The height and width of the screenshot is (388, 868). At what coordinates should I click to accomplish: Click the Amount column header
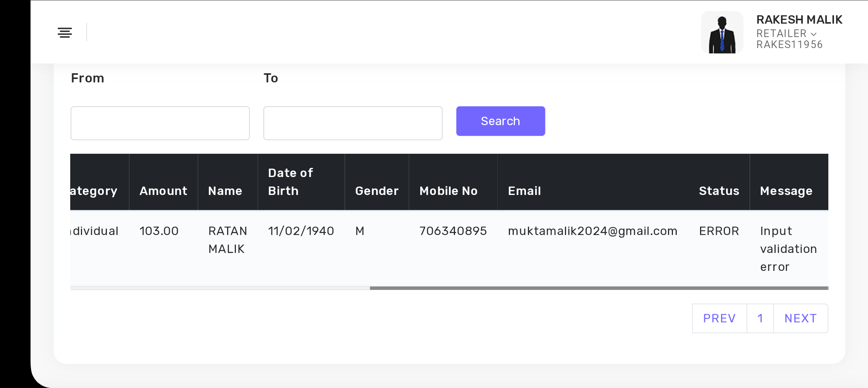163,191
